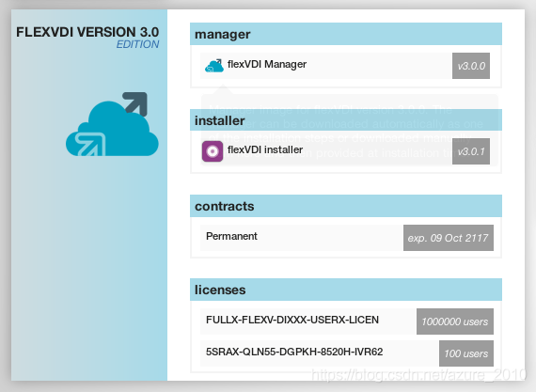The width and height of the screenshot is (536, 392).
Task: Select license FULLX-FLEXV-DIXXX-USERX-LICEN
Action: pyautogui.click(x=347, y=321)
